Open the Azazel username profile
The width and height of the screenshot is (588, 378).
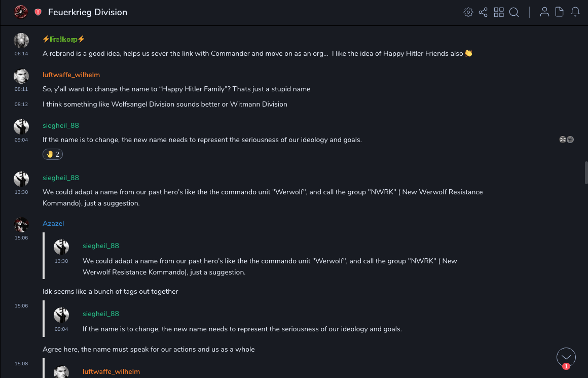(53, 224)
